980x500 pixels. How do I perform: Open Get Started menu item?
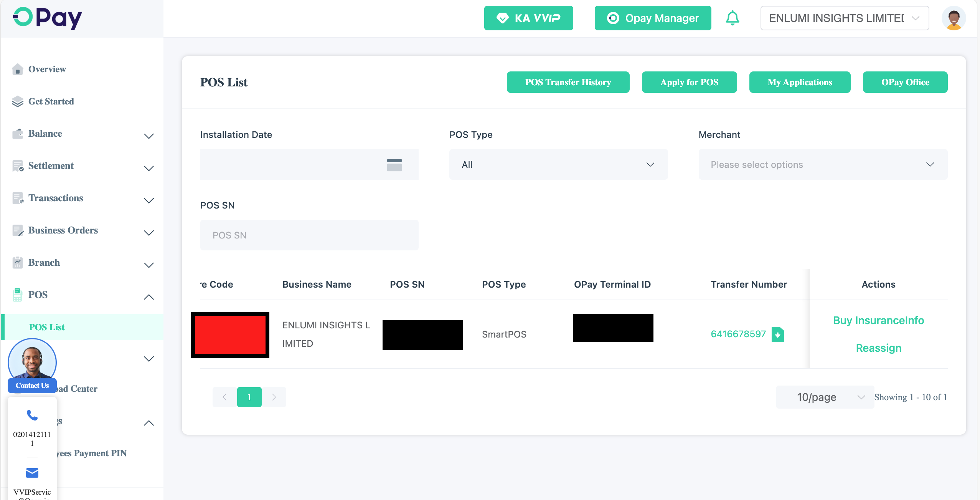point(51,101)
